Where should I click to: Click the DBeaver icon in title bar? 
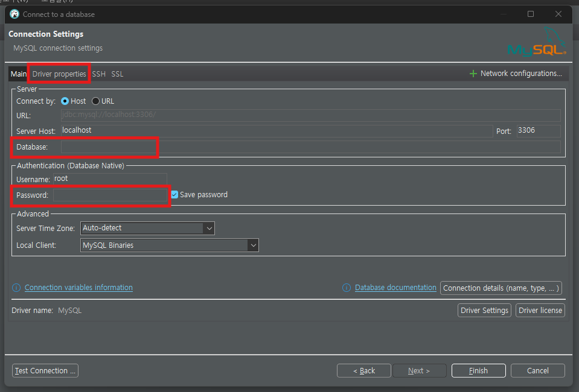click(x=14, y=14)
